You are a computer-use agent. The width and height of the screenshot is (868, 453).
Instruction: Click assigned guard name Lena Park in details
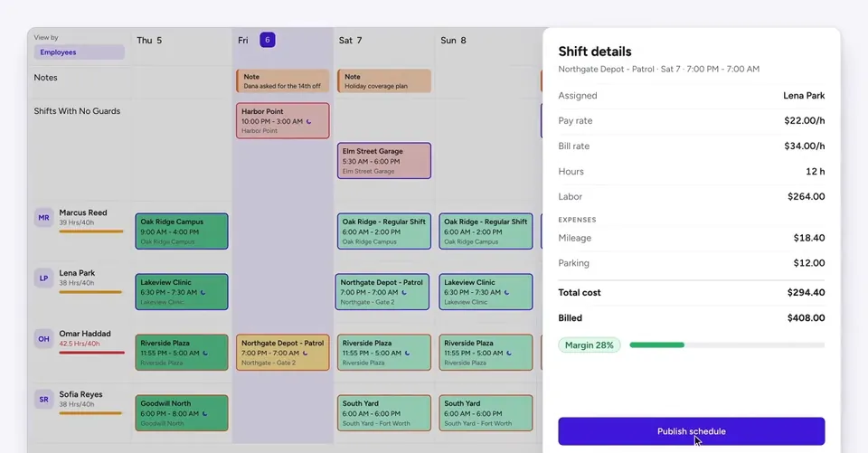click(804, 95)
